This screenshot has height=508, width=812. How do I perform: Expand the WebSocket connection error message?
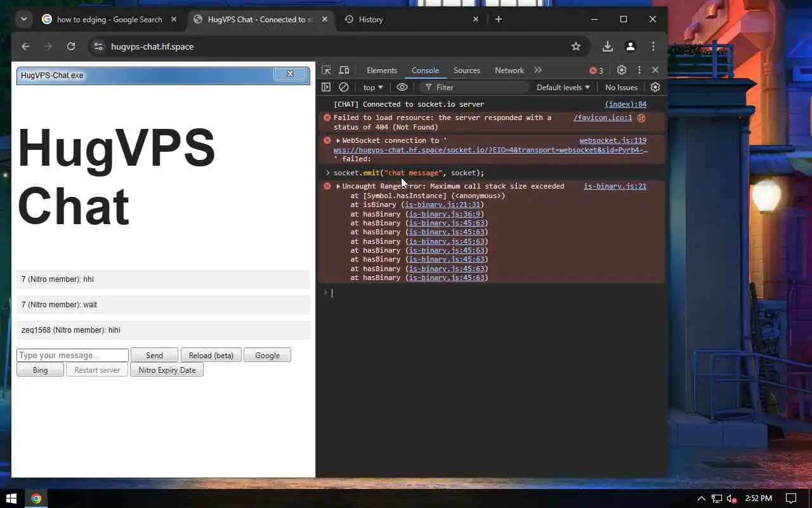[x=338, y=141]
